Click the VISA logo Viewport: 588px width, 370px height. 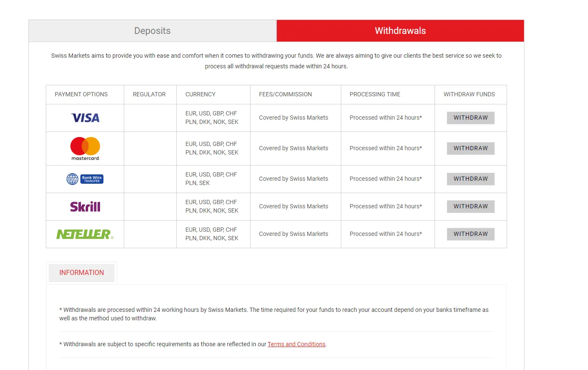coord(85,118)
